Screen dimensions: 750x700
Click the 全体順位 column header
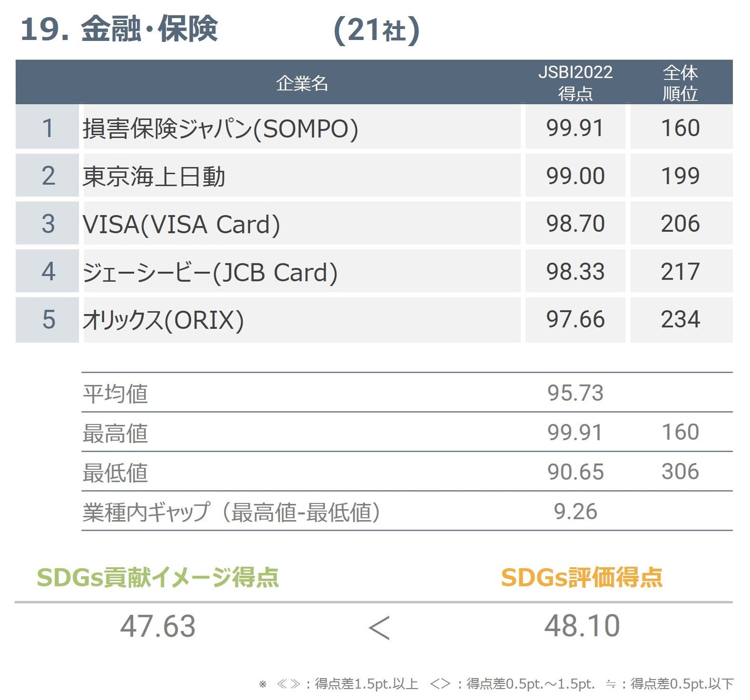click(681, 82)
